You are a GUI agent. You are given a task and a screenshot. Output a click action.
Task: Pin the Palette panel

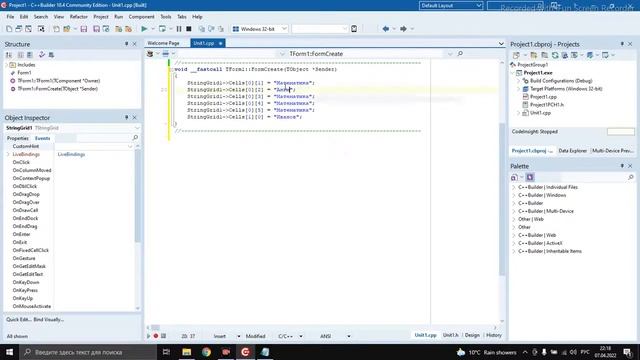point(622,166)
